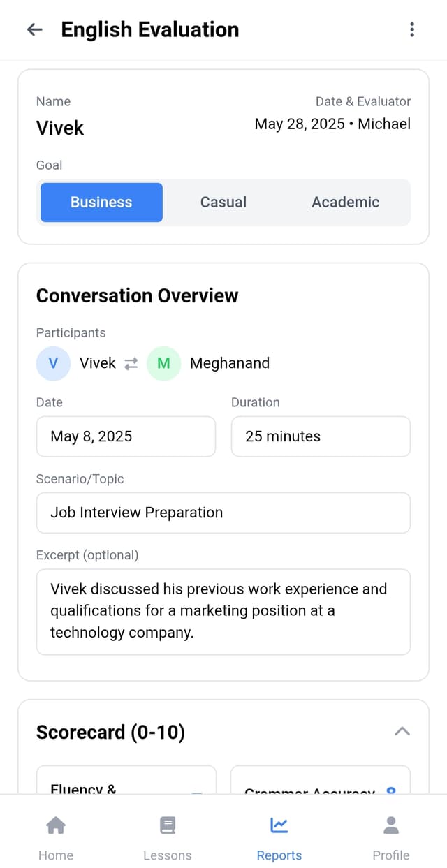Screen dimensions: 447x868
Task: Collapse the Scorecard section chevron
Action: [402, 732]
